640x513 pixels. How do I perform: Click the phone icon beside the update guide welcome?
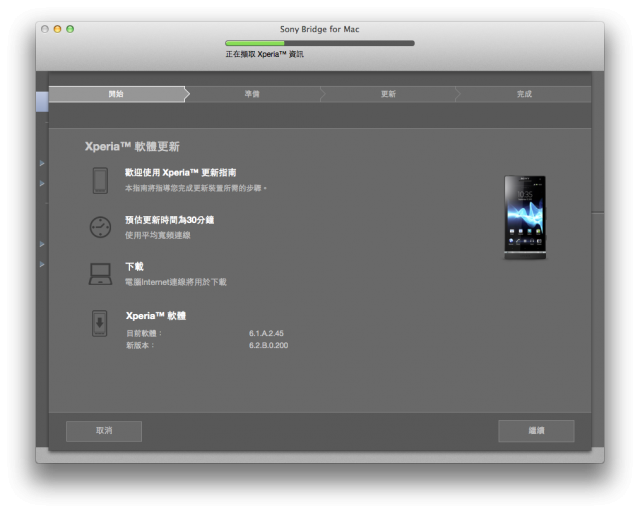(x=100, y=180)
